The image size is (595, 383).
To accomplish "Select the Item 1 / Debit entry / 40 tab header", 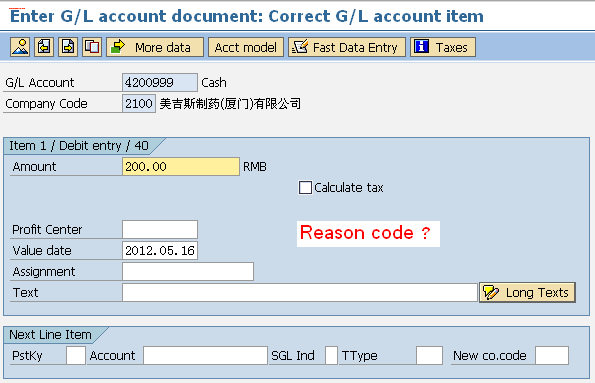I will click(x=80, y=146).
